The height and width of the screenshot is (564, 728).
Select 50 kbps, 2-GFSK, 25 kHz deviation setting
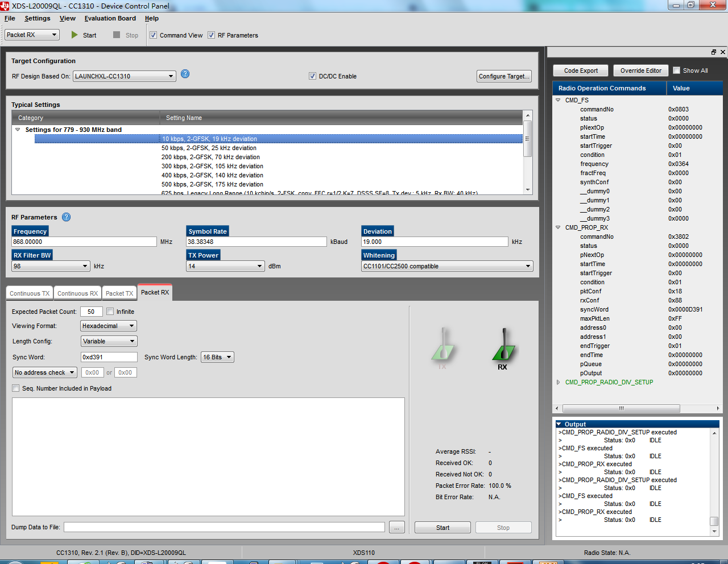209,148
